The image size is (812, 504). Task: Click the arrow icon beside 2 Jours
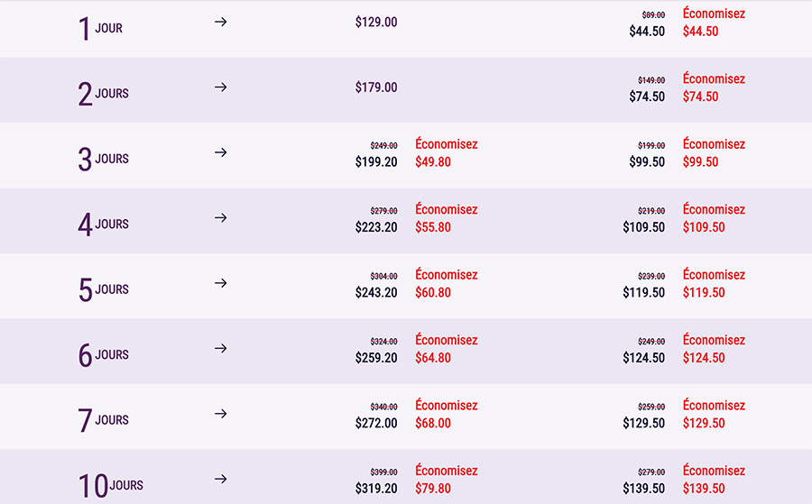click(x=220, y=87)
